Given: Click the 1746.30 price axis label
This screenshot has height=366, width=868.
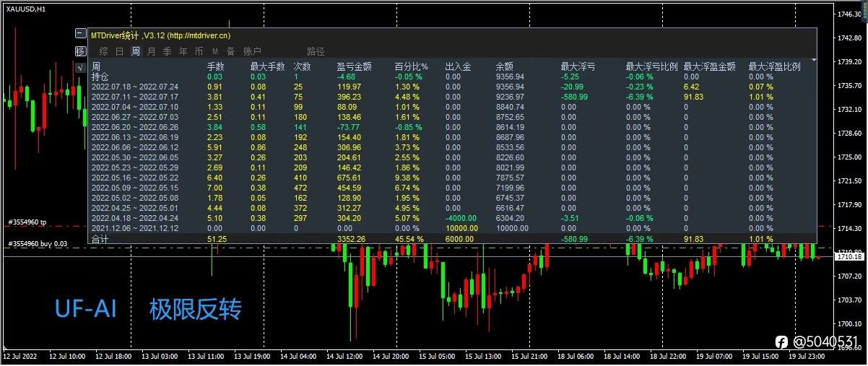Looking at the screenshot, I should [x=849, y=14].
